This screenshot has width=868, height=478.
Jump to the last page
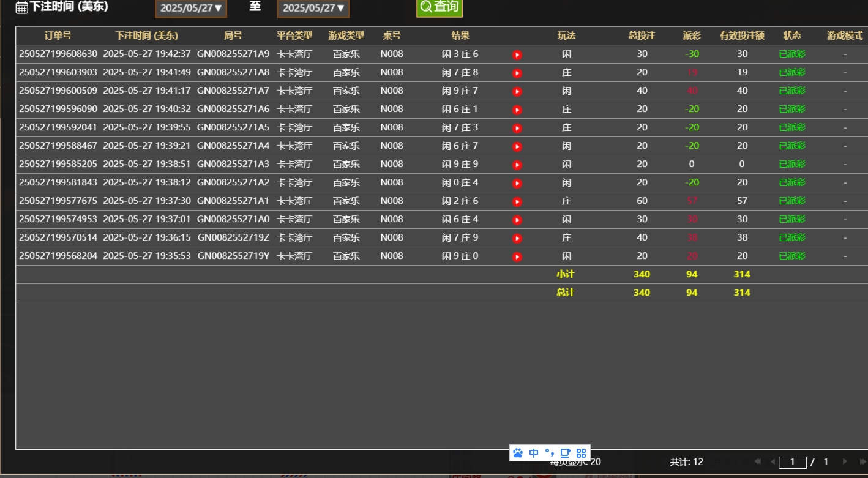pos(862,461)
